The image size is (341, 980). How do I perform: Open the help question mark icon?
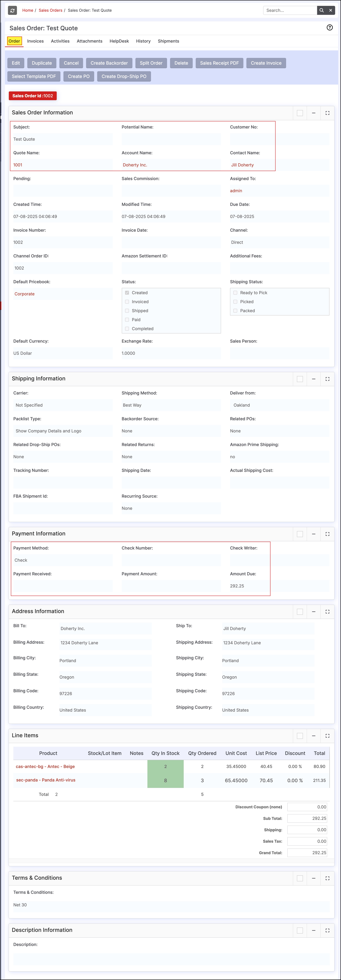click(x=330, y=27)
